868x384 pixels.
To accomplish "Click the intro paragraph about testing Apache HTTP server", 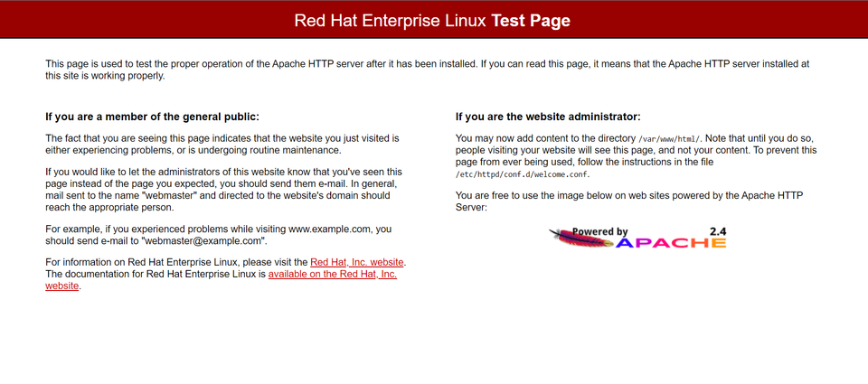I will [427, 70].
